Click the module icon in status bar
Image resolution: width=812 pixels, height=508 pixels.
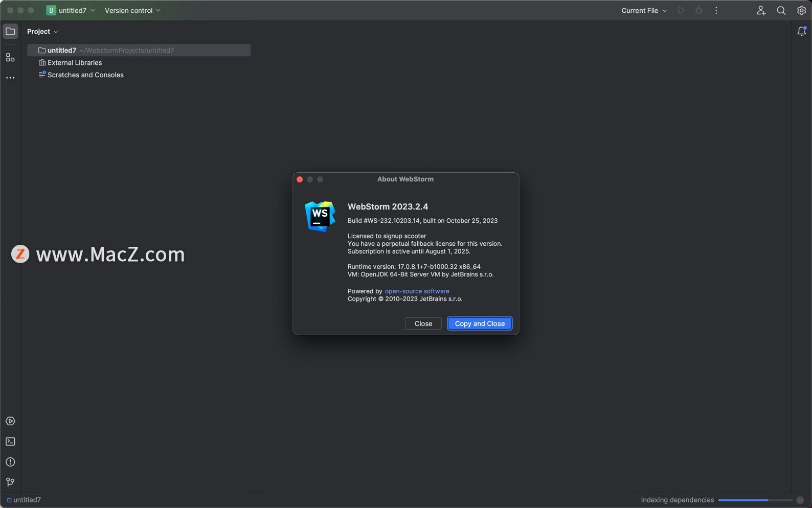(x=9, y=500)
